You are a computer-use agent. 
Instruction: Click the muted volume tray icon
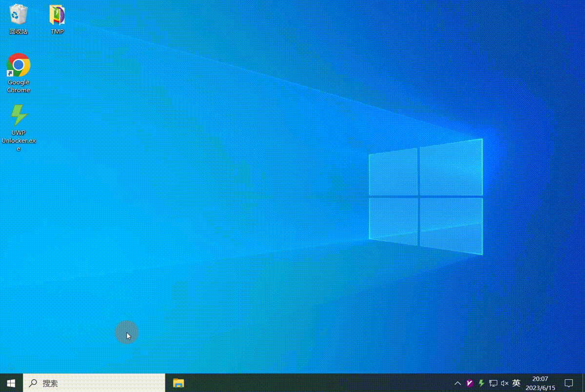coord(505,383)
